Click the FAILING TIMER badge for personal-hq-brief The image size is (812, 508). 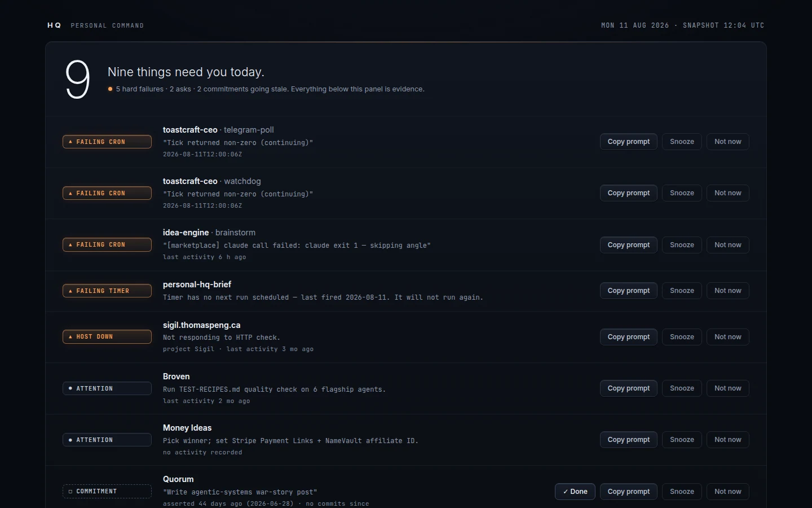[107, 291]
